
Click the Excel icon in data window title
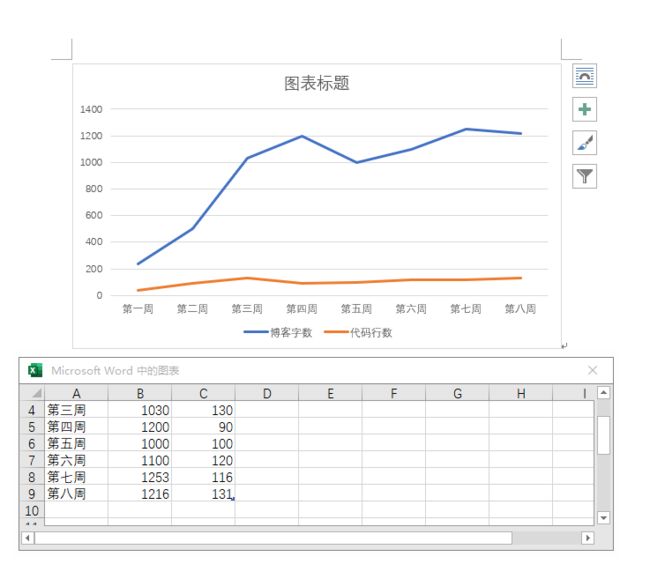click(35, 370)
